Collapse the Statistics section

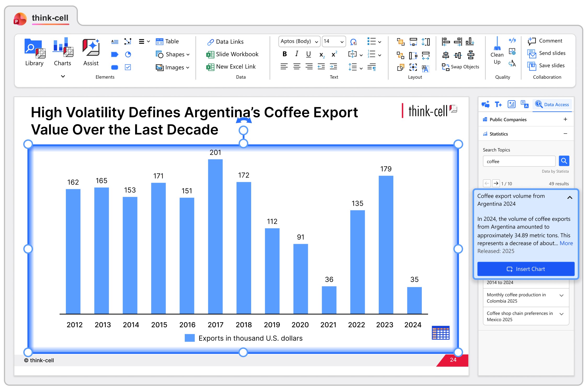pyautogui.click(x=565, y=134)
